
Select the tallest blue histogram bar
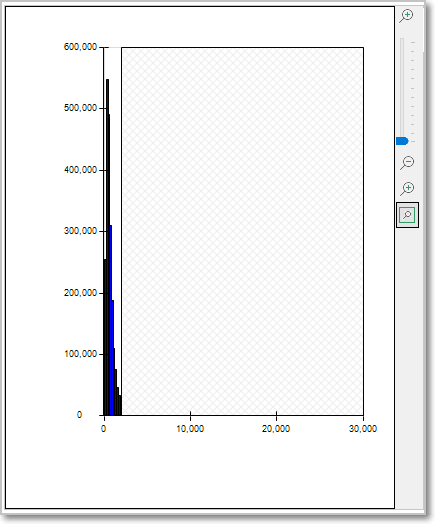point(108,247)
